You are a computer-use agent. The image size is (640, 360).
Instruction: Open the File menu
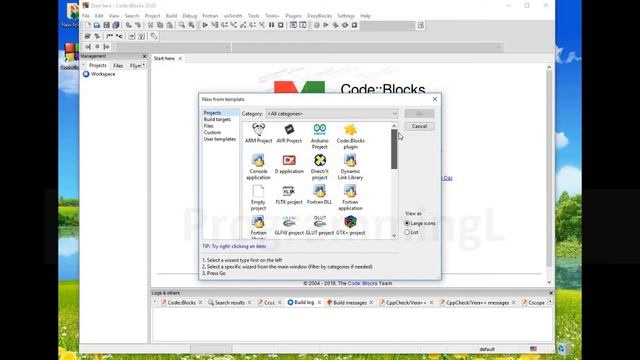pyautogui.click(x=86, y=16)
